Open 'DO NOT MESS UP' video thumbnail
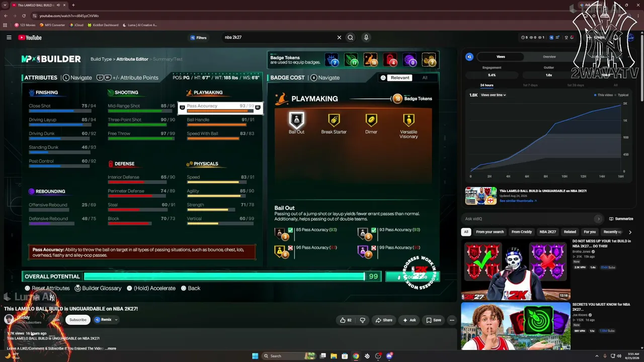This screenshot has width=644, height=362. click(515, 269)
